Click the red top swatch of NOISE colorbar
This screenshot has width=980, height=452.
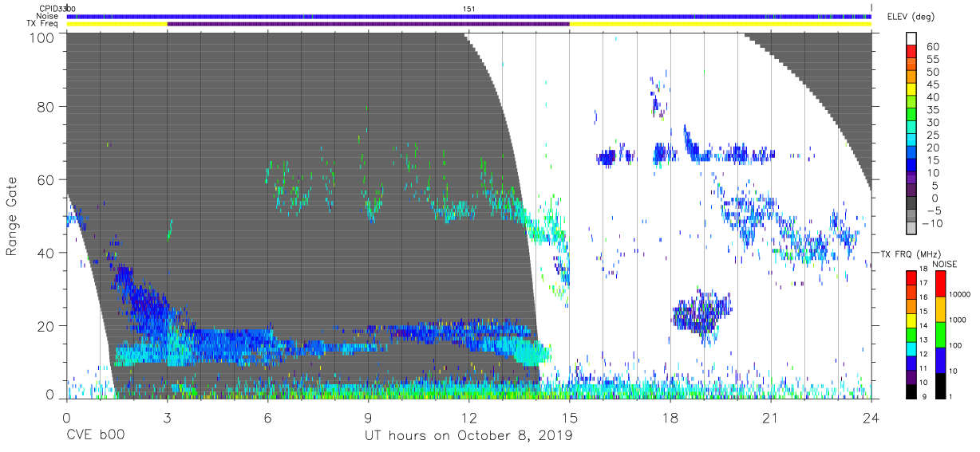coord(941,283)
